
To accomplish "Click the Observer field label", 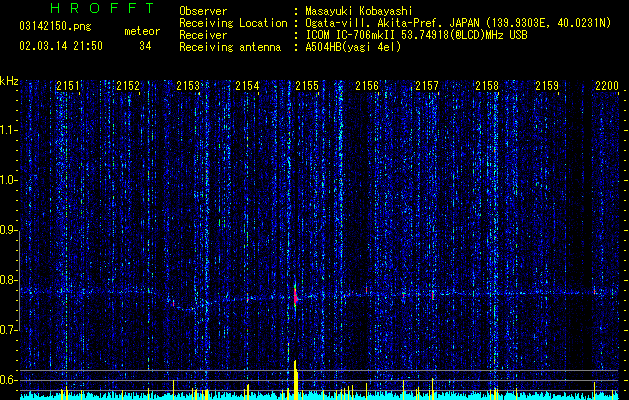I will point(203,11).
